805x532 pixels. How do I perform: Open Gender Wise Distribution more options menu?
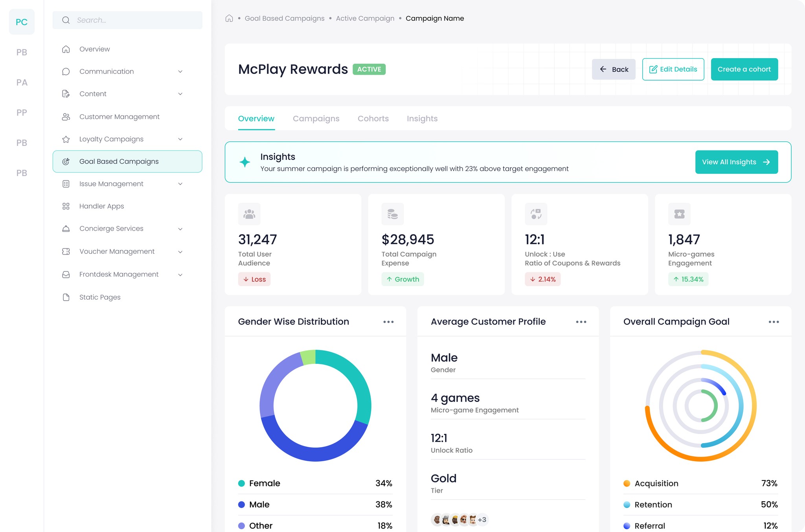388,322
